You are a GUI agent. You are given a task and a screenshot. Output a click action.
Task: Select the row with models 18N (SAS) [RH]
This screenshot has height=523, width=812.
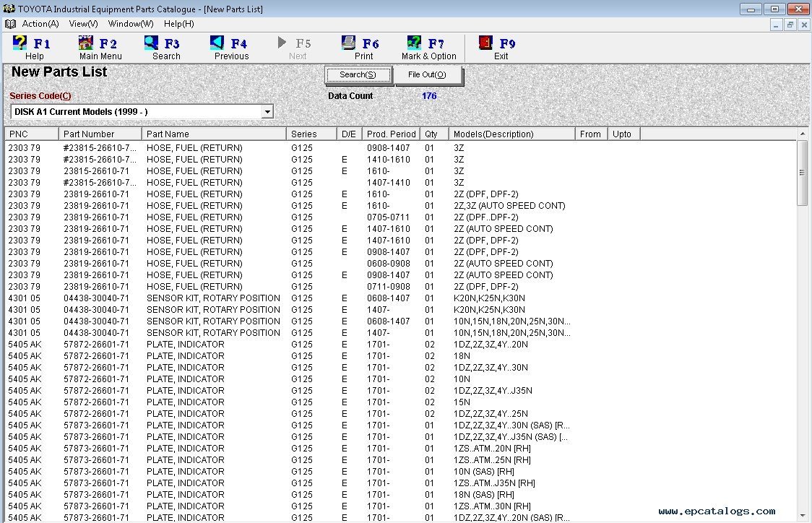tap(400, 495)
